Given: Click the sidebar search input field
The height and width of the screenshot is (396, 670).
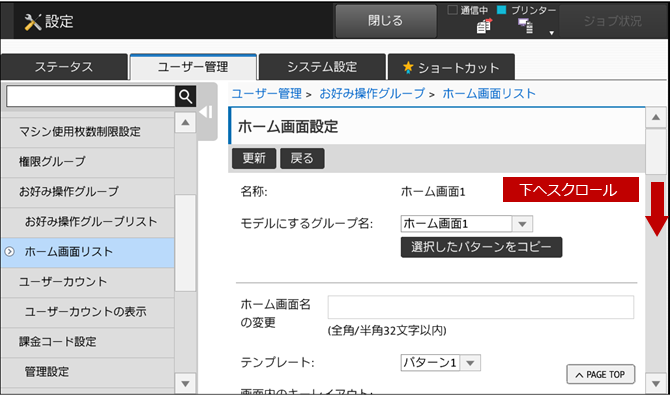Looking at the screenshot, I should [91, 97].
